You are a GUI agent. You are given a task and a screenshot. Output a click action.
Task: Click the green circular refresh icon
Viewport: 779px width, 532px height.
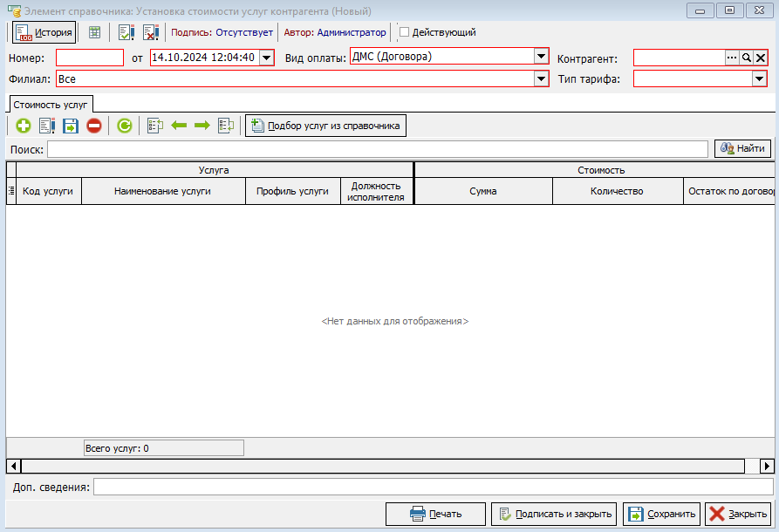pyautogui.click(x=125, y=126)
